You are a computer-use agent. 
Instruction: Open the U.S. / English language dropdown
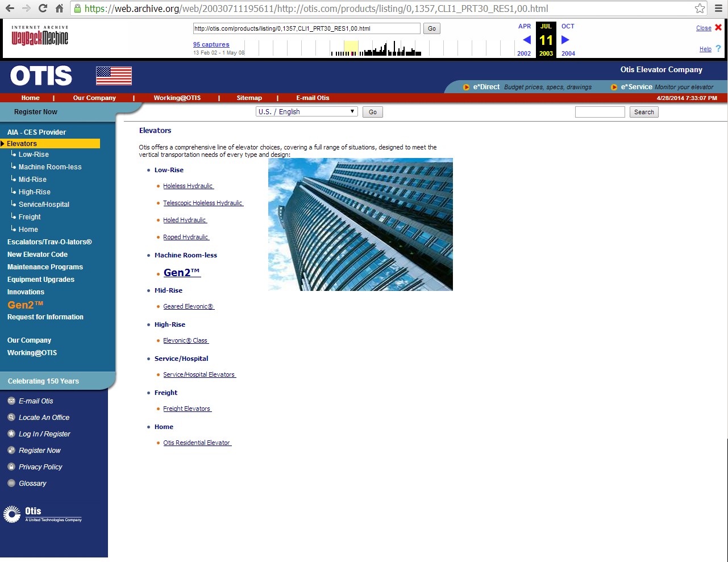307,112
